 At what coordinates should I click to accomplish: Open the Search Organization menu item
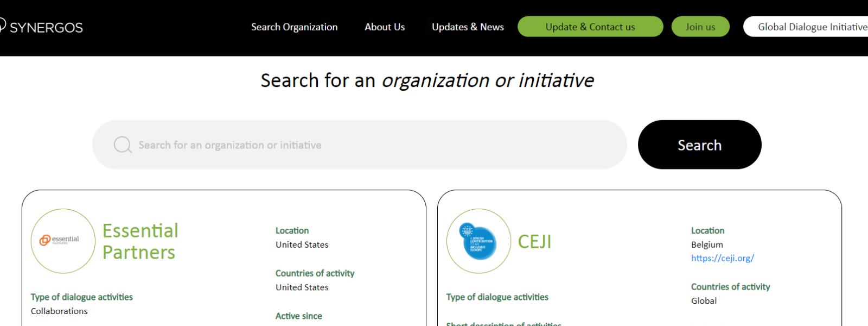[294, 27]
